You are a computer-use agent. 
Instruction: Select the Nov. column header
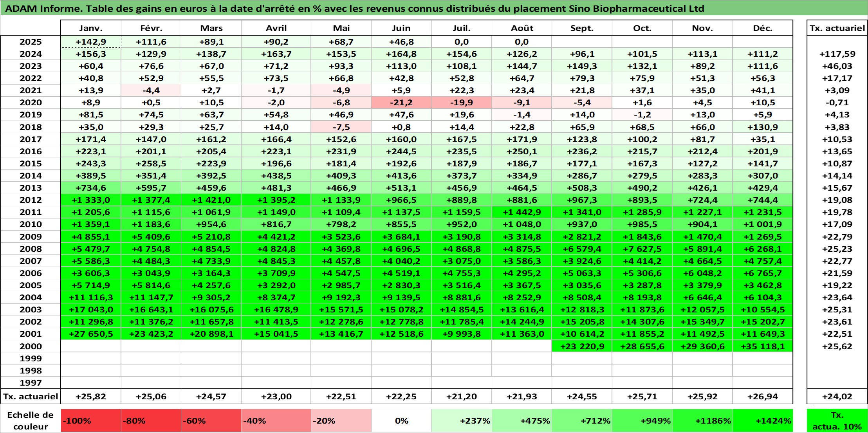[702, 28]
